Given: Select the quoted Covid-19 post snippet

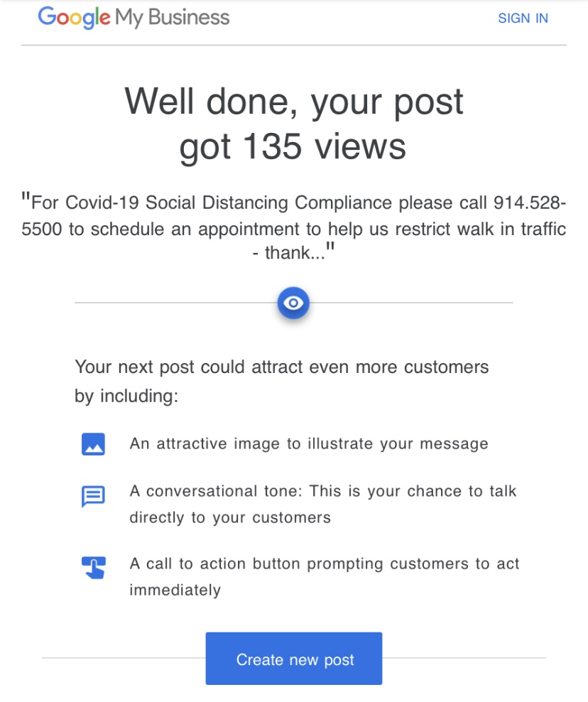Looking at the screenshot, I should [293, 229].
